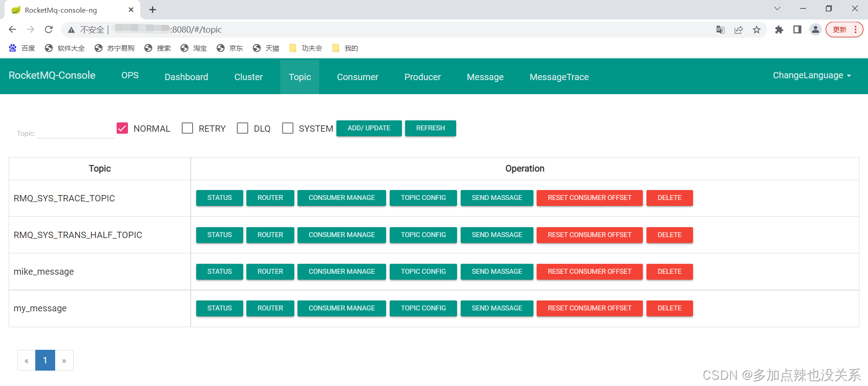
Task: Delete the RMQ_SYS_TRACE_TOPIC topic
Action: pyautogui.click(x=670, y=198)
